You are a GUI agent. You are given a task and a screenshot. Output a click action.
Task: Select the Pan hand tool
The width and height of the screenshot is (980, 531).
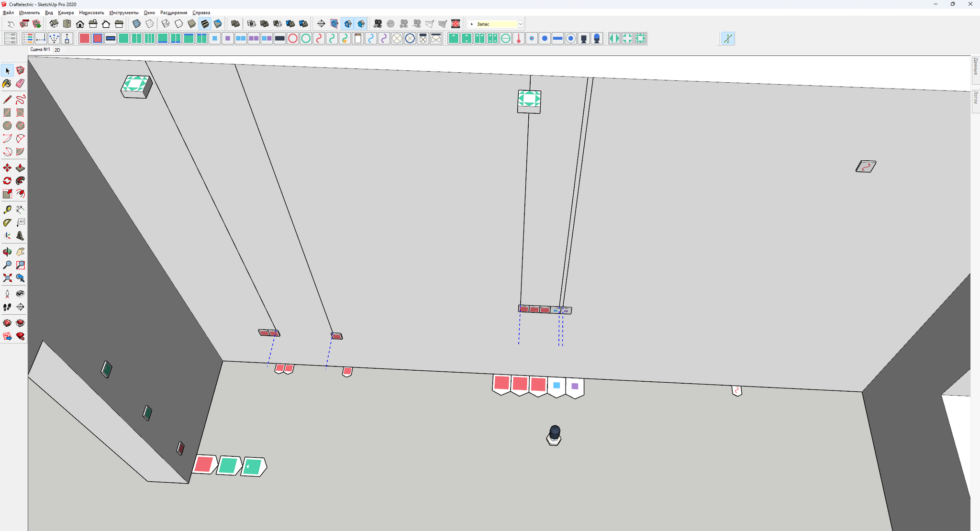20,252
